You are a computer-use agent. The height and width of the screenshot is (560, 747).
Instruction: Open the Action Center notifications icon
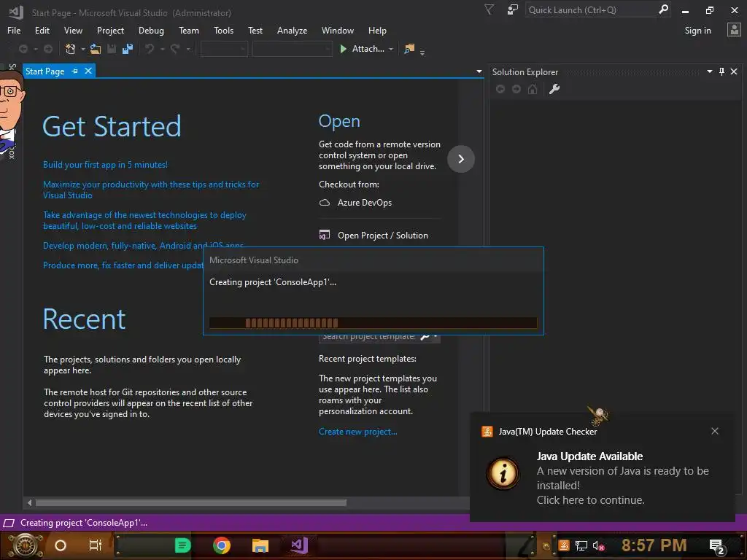716,546
